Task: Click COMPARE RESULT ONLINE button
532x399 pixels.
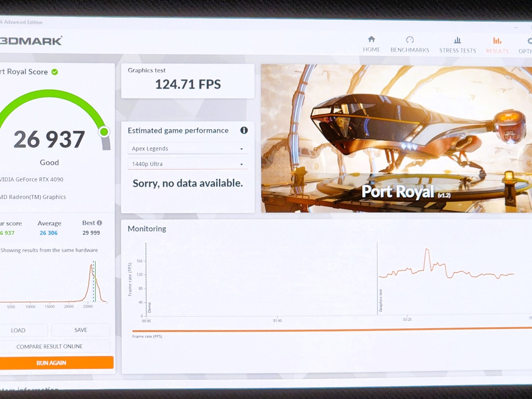Action: pos(49,346)
